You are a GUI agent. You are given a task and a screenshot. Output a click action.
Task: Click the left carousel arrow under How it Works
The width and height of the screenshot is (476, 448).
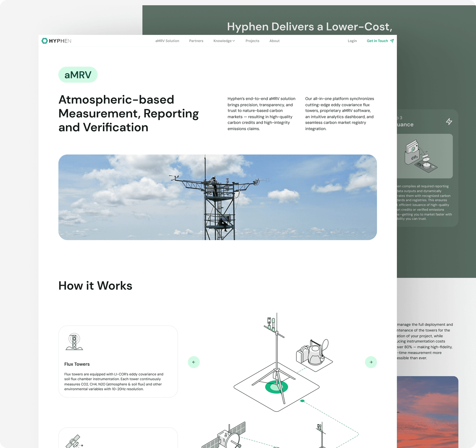194,362
